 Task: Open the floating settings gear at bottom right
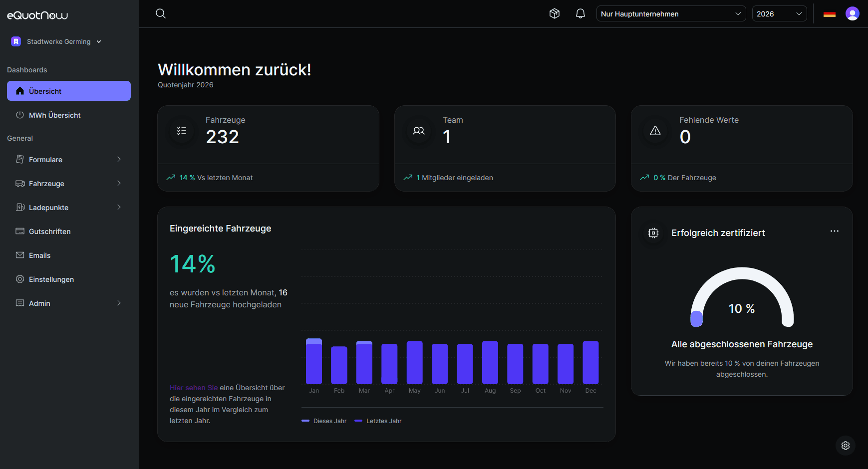click(846, 446)
